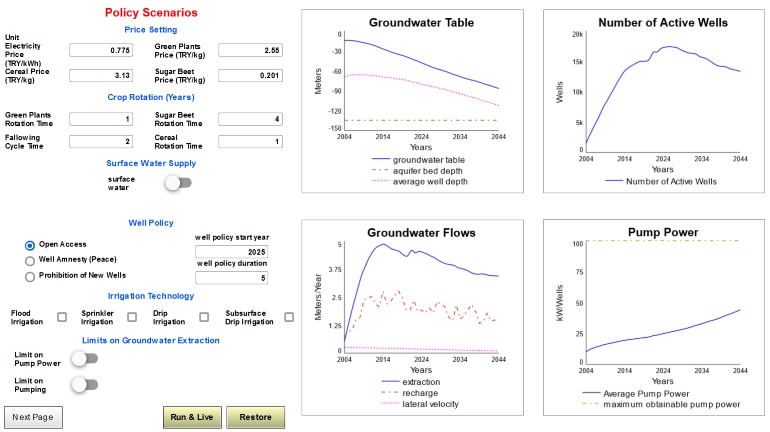
Task: Click the Groundwater Flows chart title
Action: [421, 233]
